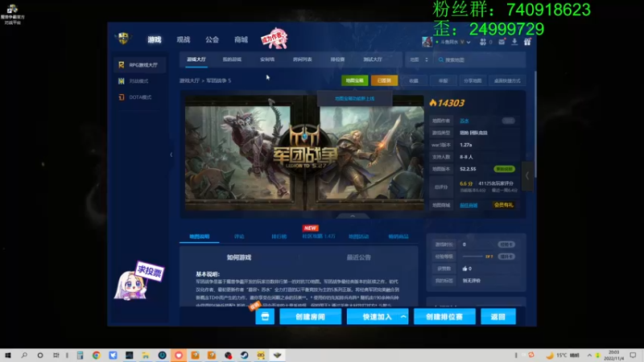This screenshot has width=644, height=362.
Task: Open the gift box icon
Action: point(527,42)
